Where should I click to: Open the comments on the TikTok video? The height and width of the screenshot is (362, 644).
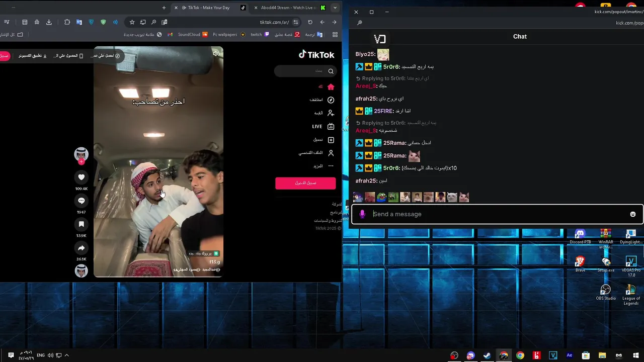82,201
